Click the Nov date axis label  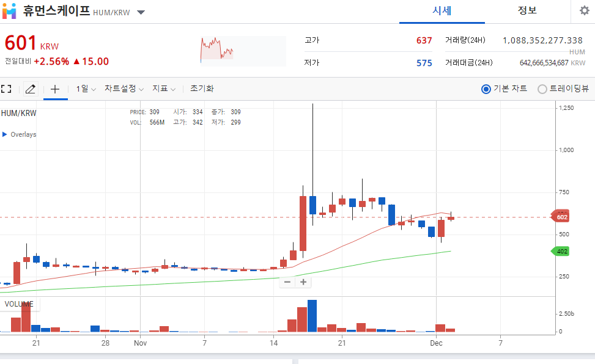(140, 343)
